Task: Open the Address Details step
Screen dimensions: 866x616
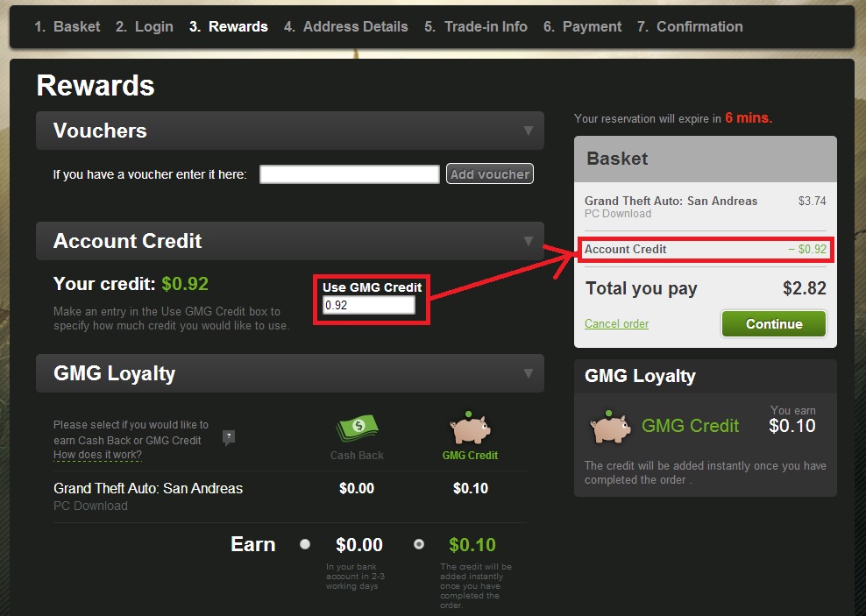Action: tap(345, 26)
